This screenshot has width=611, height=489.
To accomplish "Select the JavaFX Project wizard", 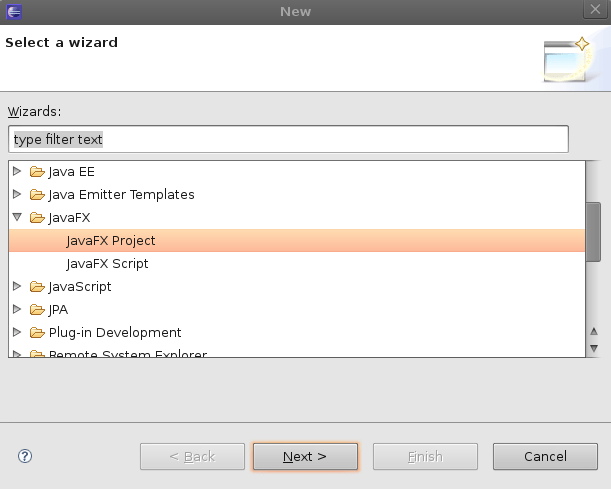I will click(x=297, y=240).
